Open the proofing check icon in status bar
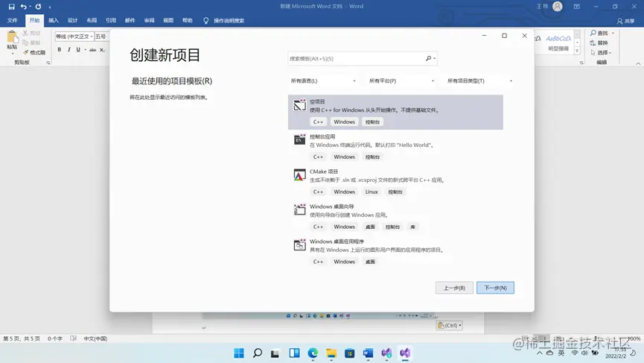 pyautogui.click(x=74, y=338)
